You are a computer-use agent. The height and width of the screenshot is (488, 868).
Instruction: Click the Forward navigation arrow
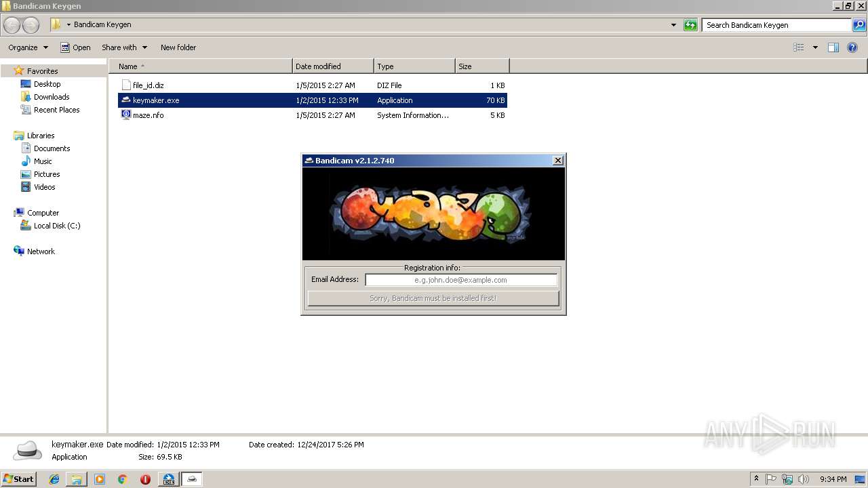pos(31,25)
